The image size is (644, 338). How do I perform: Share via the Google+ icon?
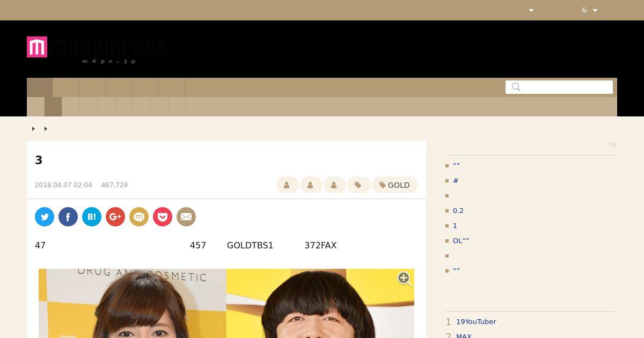pos(115,217)
